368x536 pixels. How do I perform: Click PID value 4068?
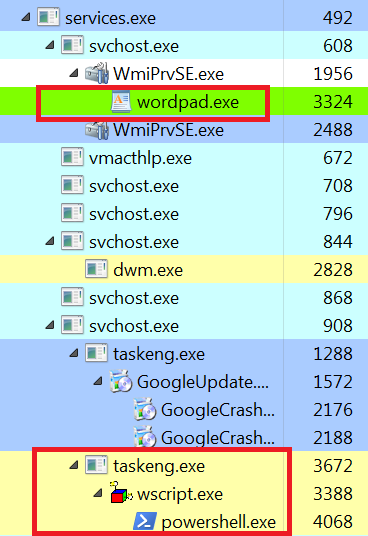click(332, 522)
